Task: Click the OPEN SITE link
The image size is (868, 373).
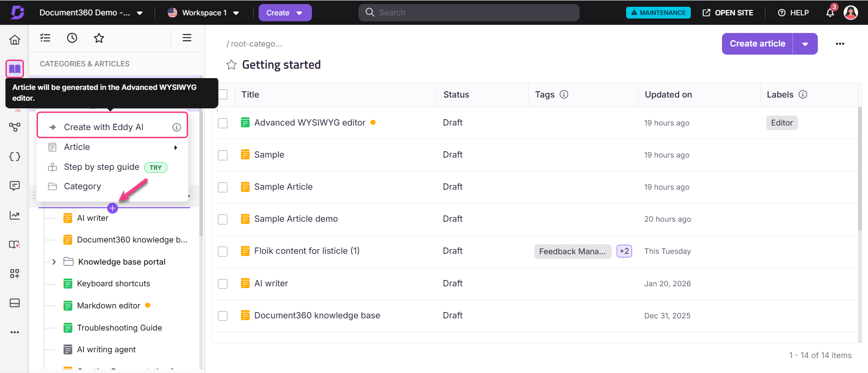Action: (728, 13)
